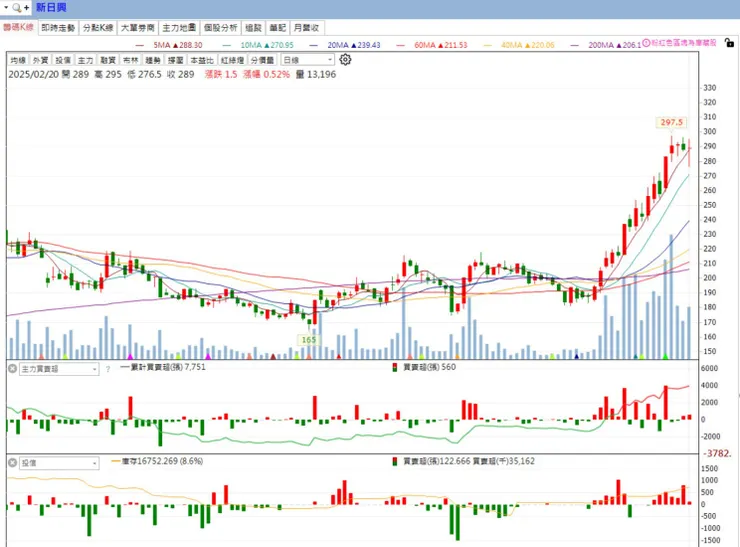Toggle the 本益比 overlay button
The image size is (740, 547).
click(202, 60)
